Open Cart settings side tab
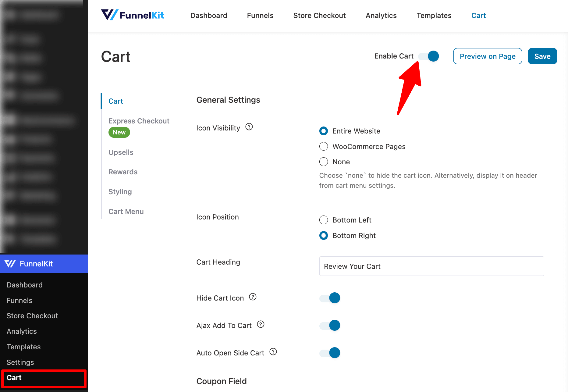The width and height of the screenshot is (568, 392). click(x=116, y=101)
